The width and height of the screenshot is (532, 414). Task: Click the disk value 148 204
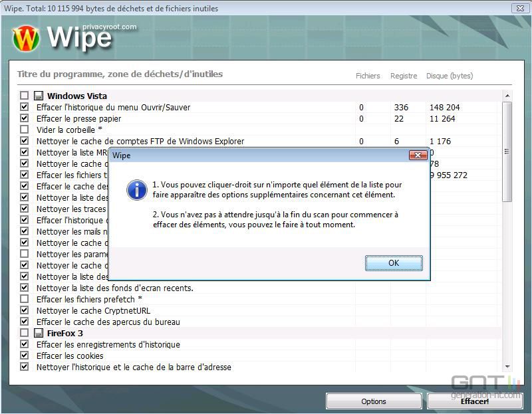click(444, 107)
